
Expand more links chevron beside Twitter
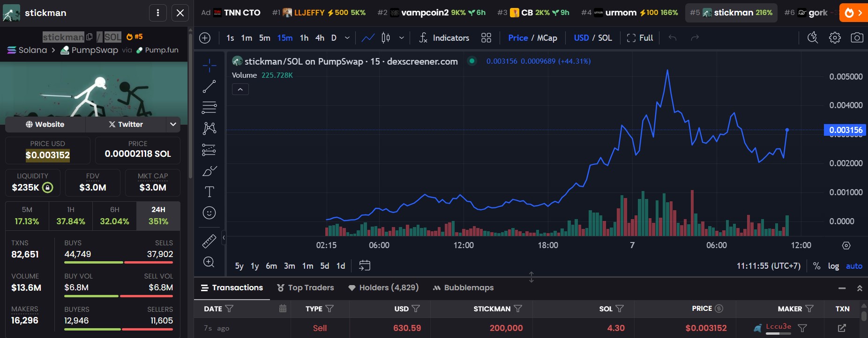pos(173,125)
